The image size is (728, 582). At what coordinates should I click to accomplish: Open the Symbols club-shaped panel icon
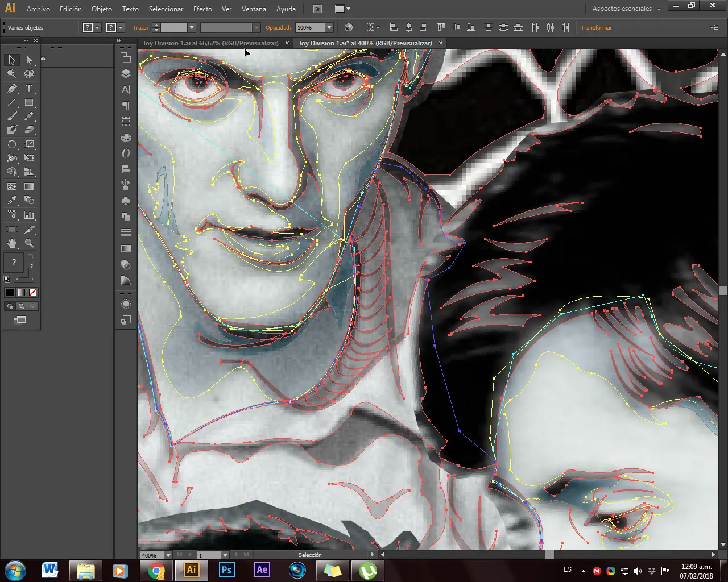coord(126,201)
